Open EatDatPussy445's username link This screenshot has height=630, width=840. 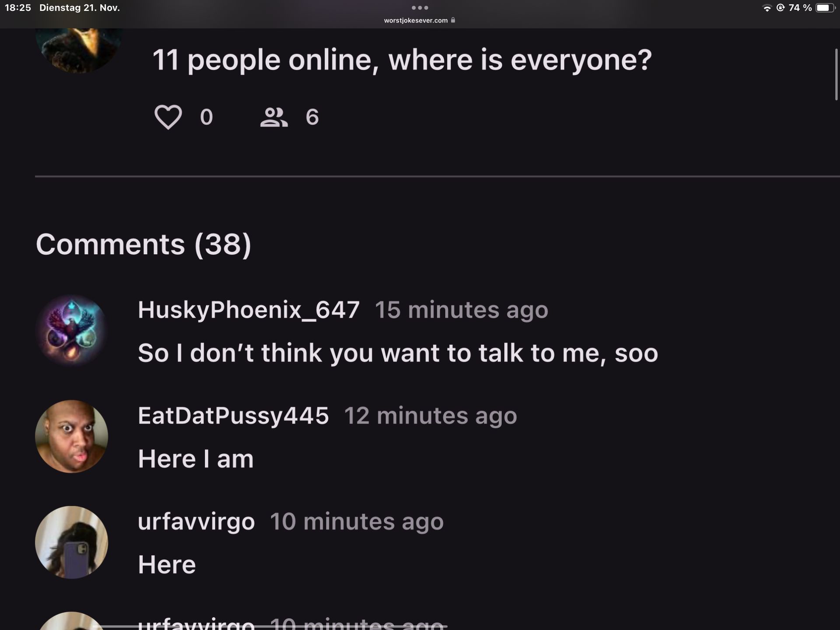tap(233, 416)
